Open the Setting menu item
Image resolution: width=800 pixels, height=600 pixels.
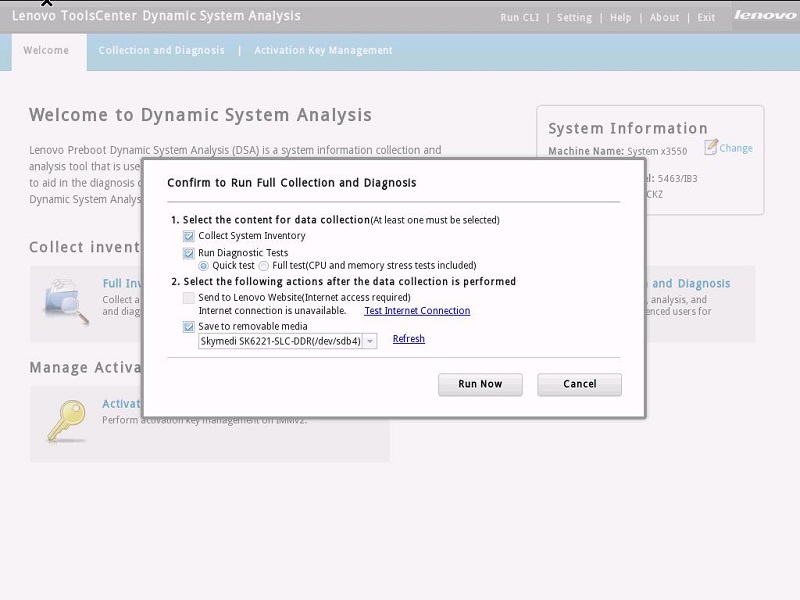click(574, 18)
